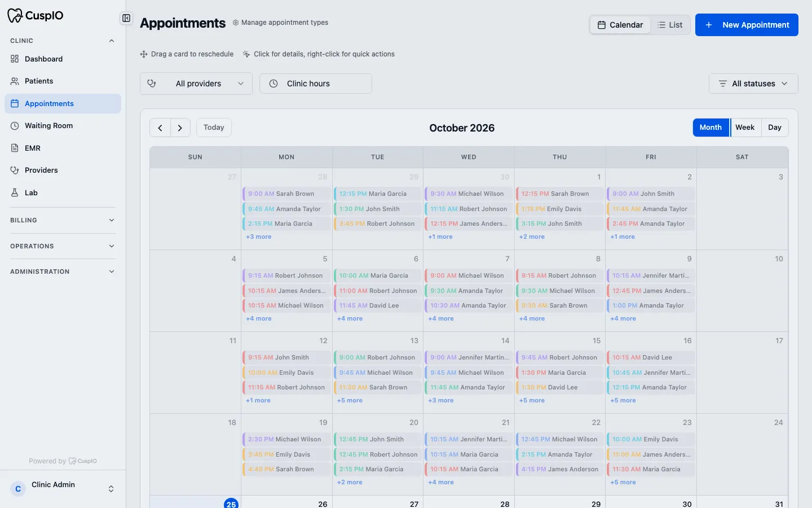
Task: Expand the BILLING section
Action: pos(63,220)
